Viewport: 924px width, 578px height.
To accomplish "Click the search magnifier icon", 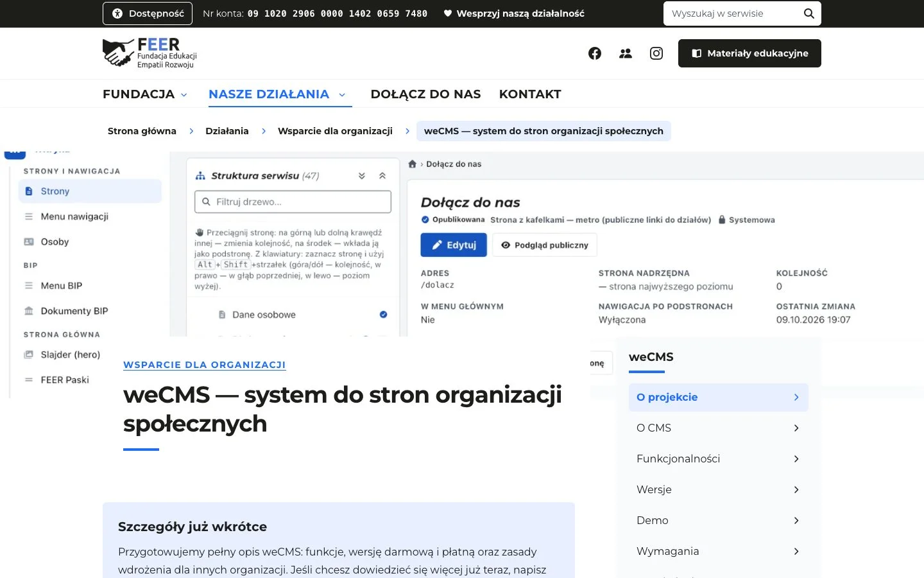I will coord(809,13).
